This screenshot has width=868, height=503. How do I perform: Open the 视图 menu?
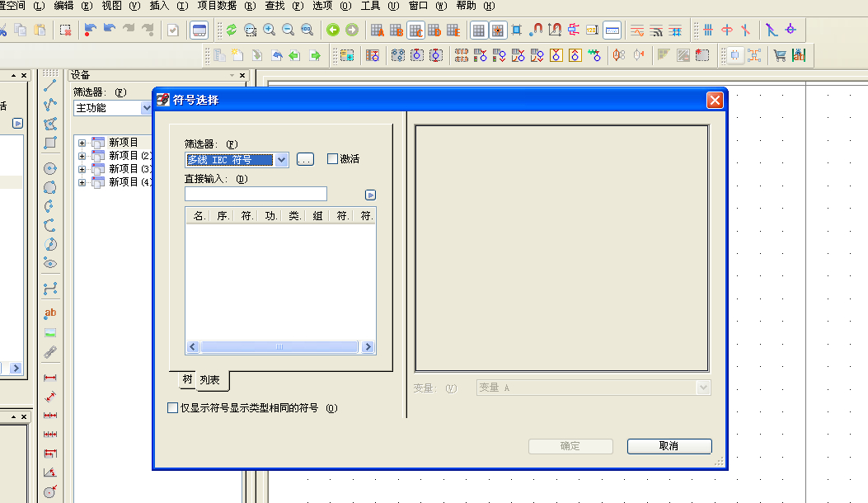[x=120, y=6]
